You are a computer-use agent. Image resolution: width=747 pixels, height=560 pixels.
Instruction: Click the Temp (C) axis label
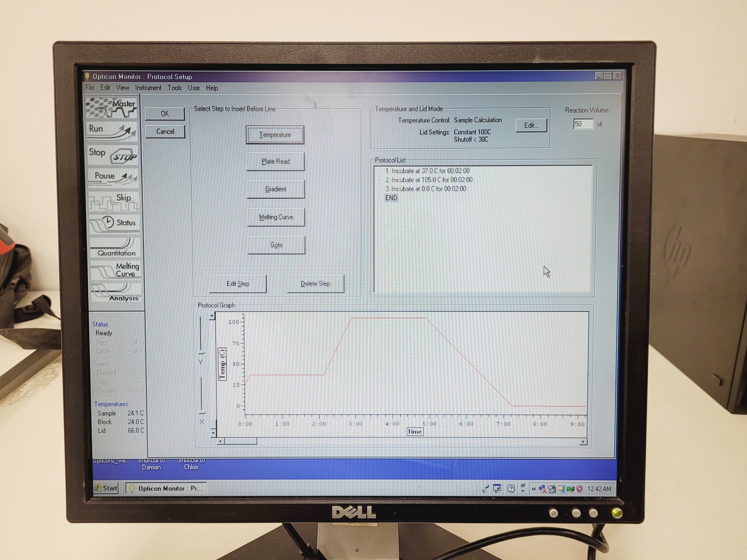coord(222,364)
